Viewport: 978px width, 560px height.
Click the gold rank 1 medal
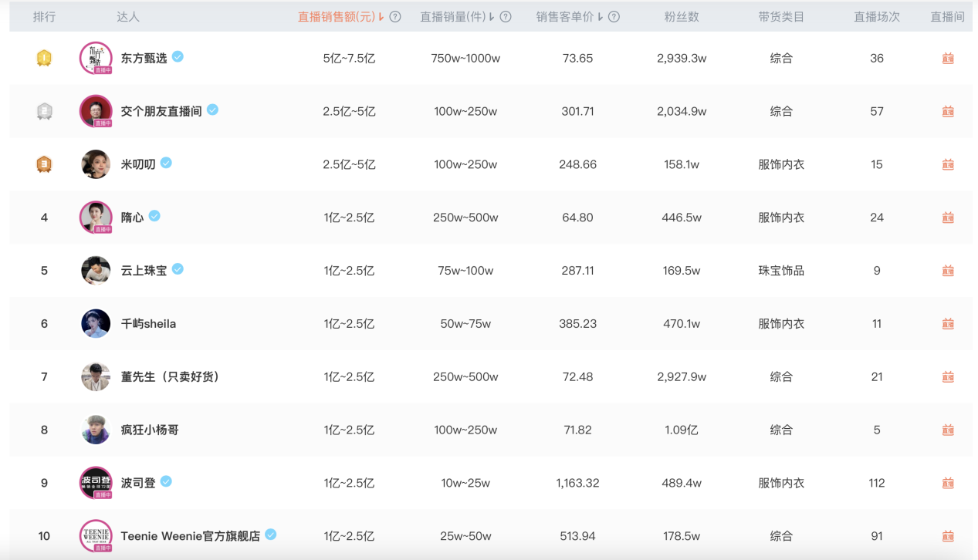click(44, 59)
